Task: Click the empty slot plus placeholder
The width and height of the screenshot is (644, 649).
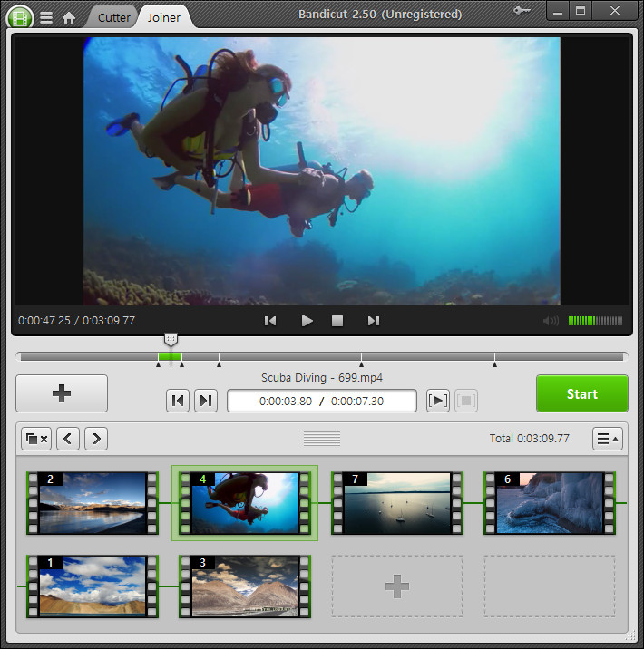Action: (x=397, y=586)
